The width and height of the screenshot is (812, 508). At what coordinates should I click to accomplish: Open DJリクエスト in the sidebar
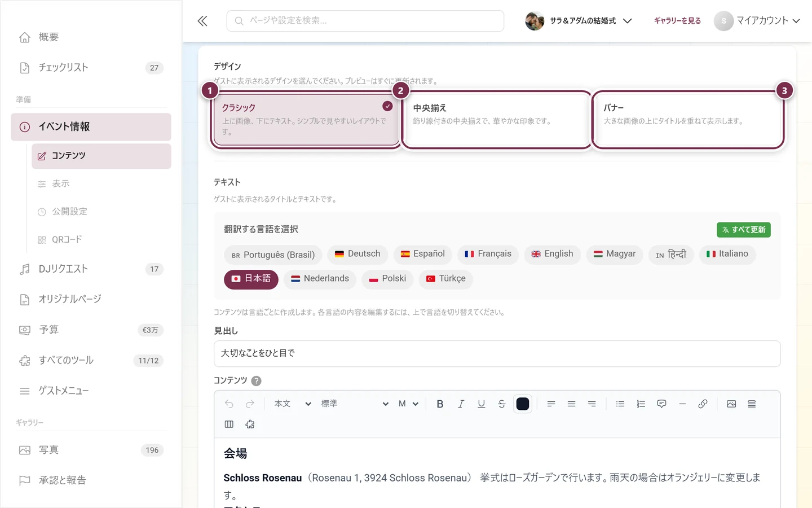(91, 269)
